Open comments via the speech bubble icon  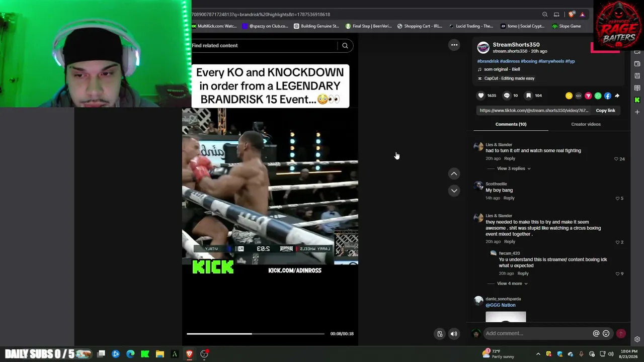507,96
